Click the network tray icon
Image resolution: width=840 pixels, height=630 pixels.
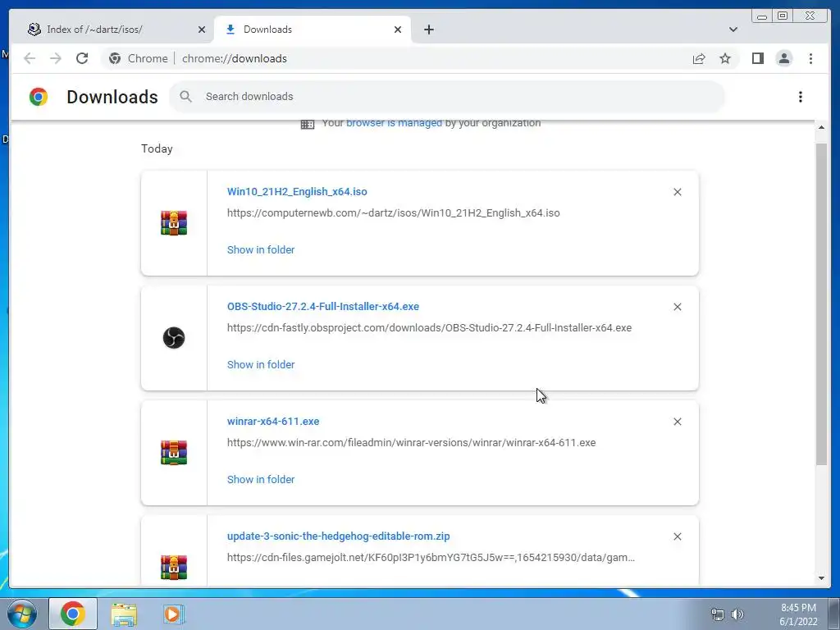717,614
